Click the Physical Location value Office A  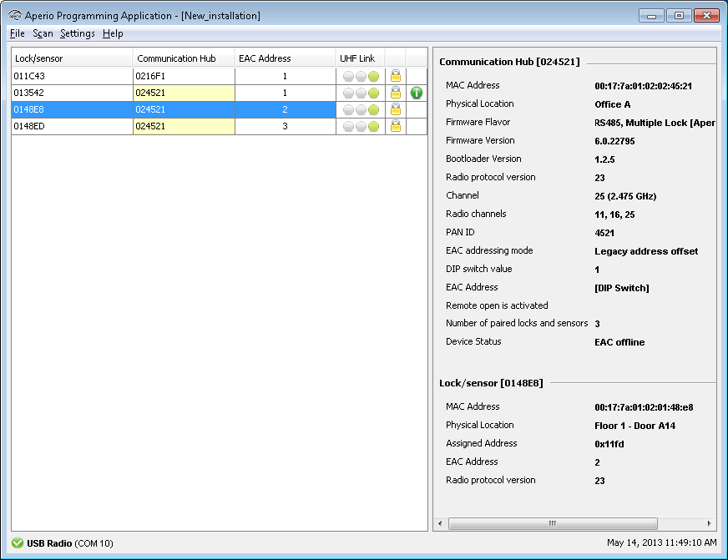pyautogui.click(x=613, y=104)
